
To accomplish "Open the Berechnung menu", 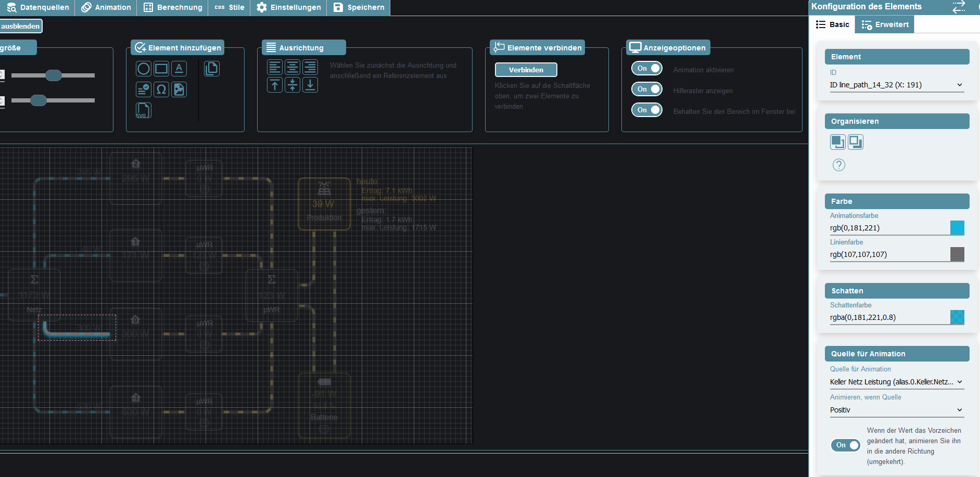I will [173, 7].
